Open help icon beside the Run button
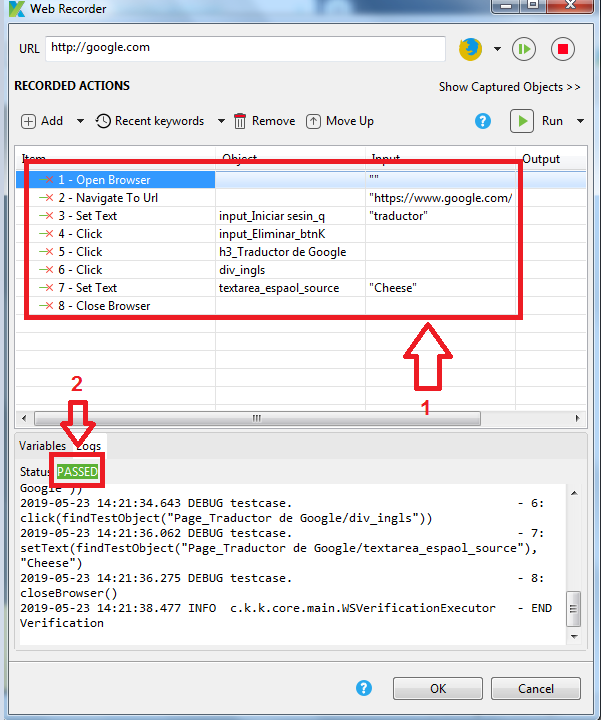 coord(483,121)
